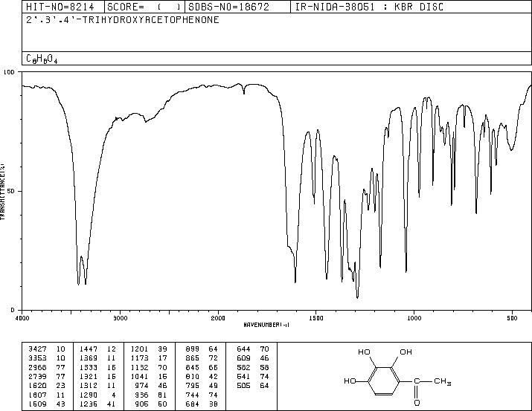Click transmittance value 4 beside 1290
This screenshot has width=532, height=411.
pos(114,395)
